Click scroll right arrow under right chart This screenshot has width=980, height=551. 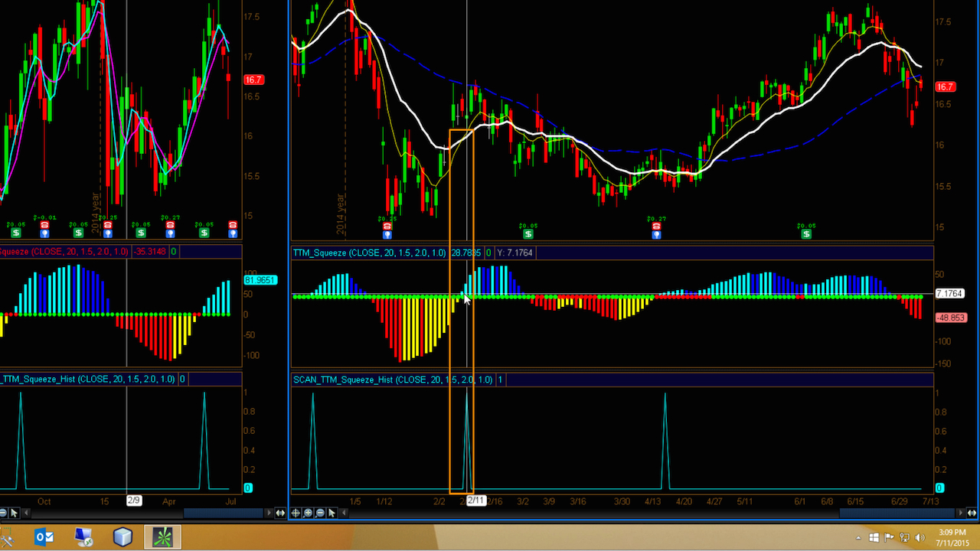[x=960, y=513]
